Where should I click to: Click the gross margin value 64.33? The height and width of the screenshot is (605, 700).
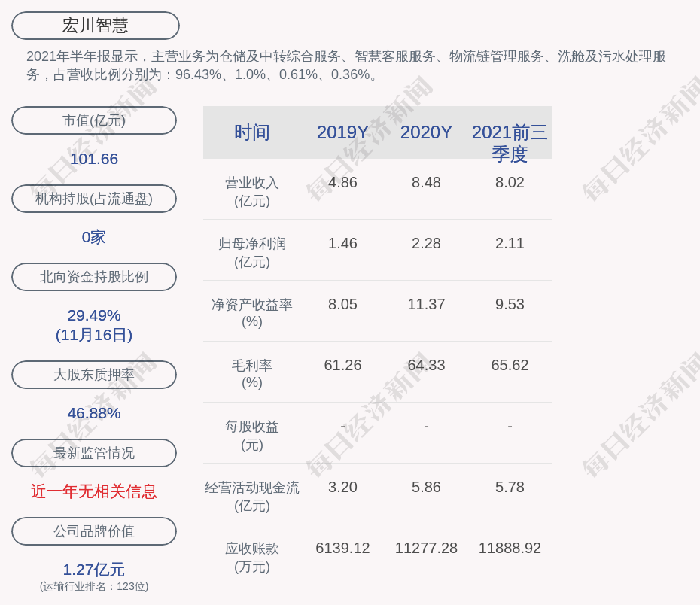tap(426, 365)
